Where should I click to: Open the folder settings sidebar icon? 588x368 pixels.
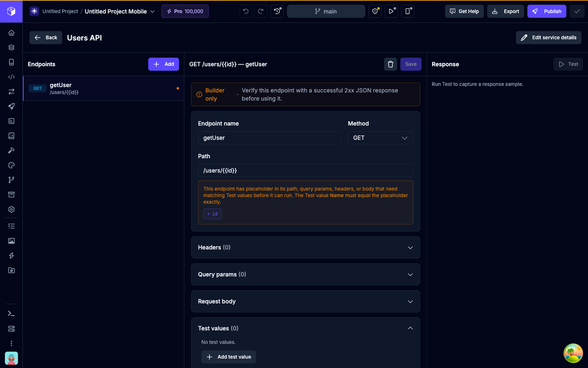tap(11, 270)
